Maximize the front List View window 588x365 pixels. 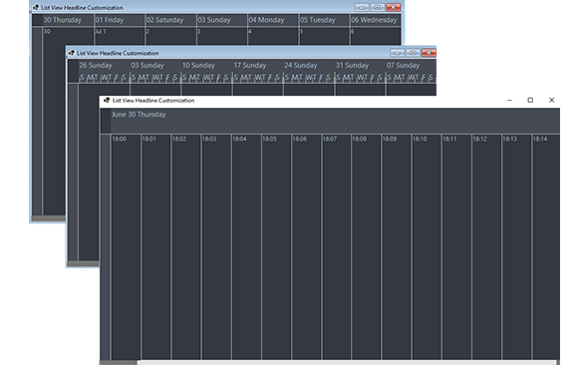point(530,100)
